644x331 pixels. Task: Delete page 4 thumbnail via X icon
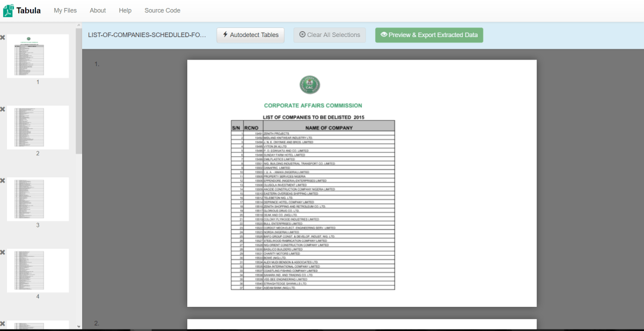pyautogui.click(x=3, y=252)
